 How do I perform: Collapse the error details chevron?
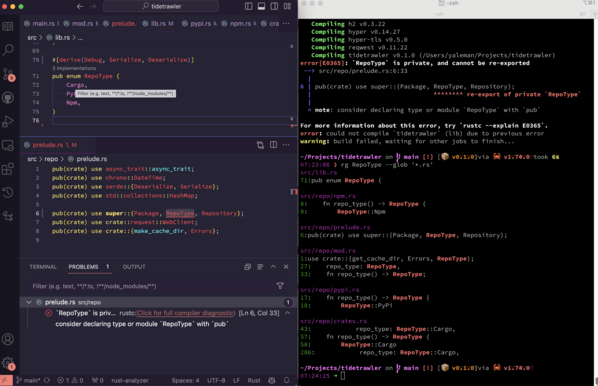click(288, 313)
